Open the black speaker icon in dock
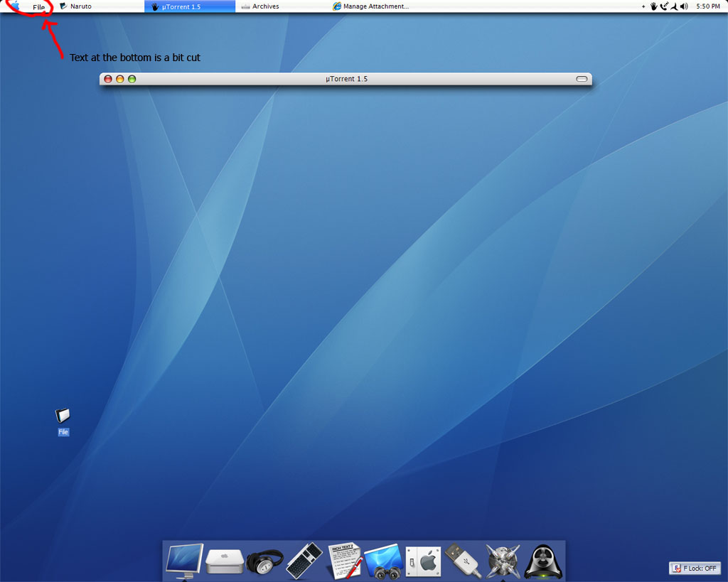Viewport: 728px width, 582px height. (x=542, y=561)
